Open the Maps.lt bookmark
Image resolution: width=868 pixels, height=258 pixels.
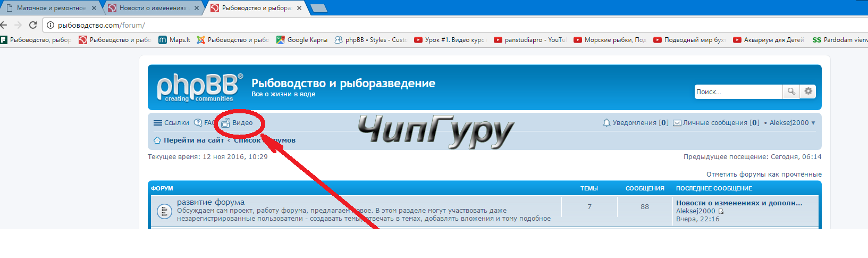click(x=174, y=40)
